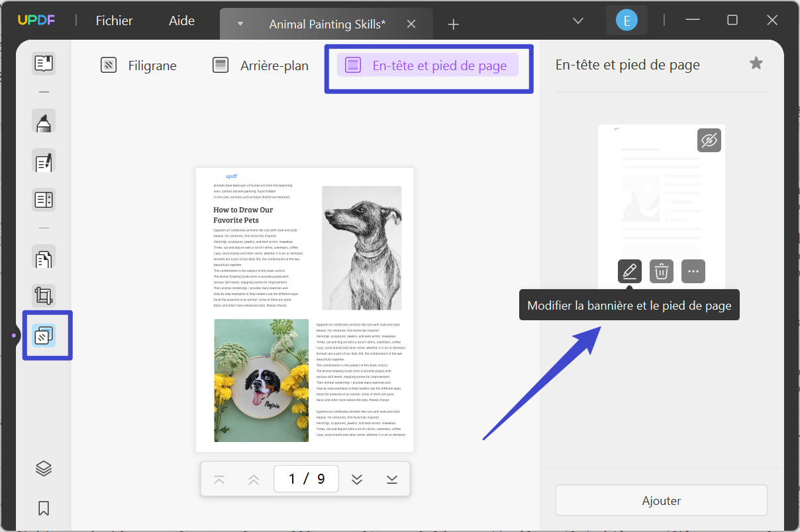Image resolution: width=800 pixels, height=532 pixels.
Task: Toggle visibility of the header template thumbnail
Action: point(709,140)
